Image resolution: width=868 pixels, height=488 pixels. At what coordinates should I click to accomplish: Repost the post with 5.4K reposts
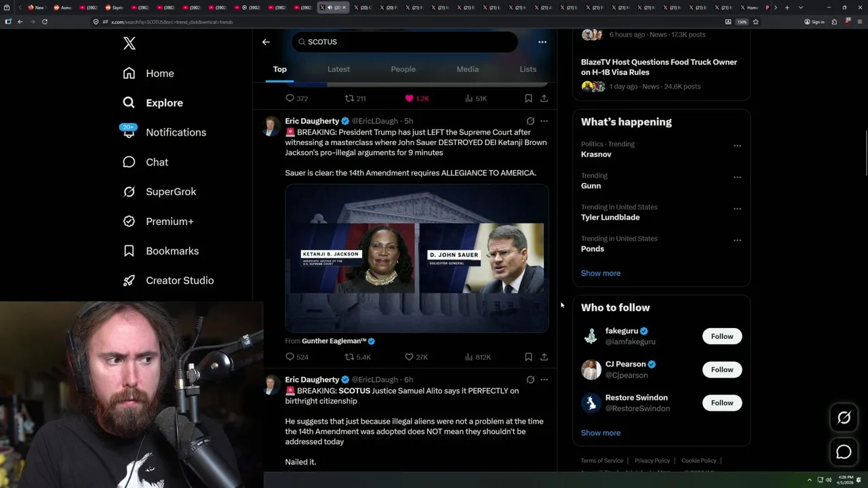point(357,357)
